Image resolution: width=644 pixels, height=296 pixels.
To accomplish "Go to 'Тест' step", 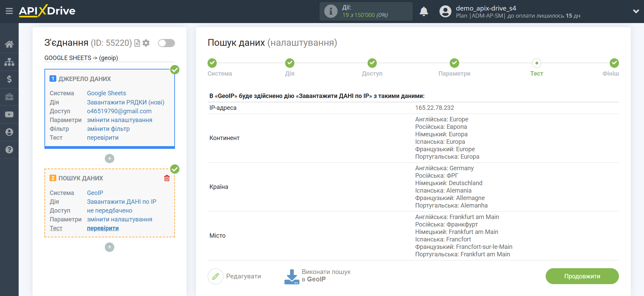I will coord(536,67).
